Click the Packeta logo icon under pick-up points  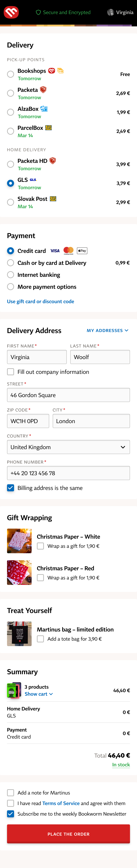[x=43, y=90]
